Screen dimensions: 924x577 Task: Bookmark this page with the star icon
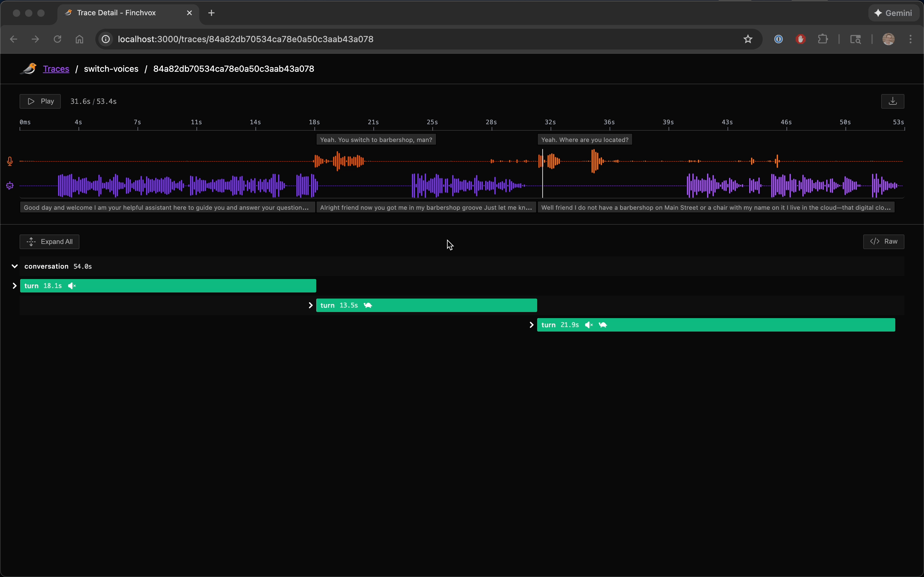click(748, 39)
